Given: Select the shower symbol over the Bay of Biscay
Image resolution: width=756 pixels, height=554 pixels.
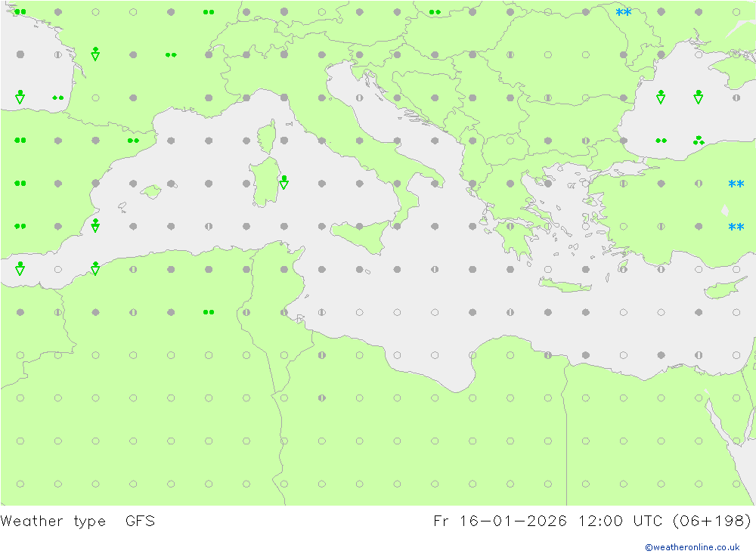Looking at the screenshot, I should coord(20,97).
